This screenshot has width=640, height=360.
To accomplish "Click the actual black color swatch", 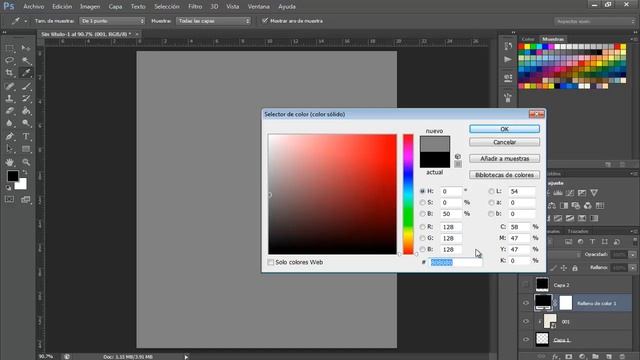I will [435, 160].
